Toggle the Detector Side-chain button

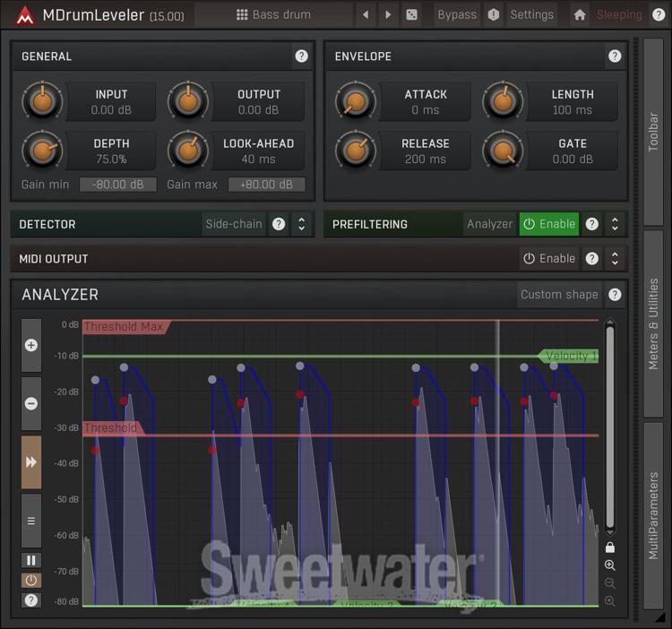pos(234,224)
